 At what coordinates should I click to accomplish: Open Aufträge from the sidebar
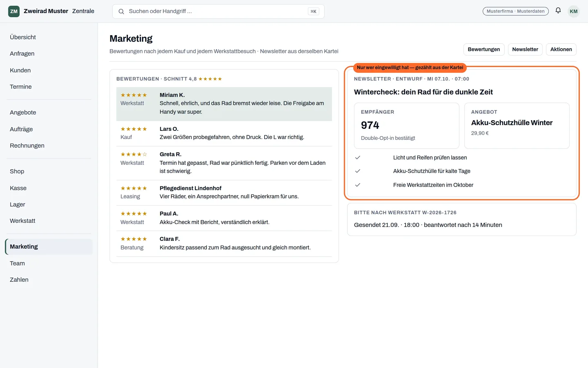(49, 129)
